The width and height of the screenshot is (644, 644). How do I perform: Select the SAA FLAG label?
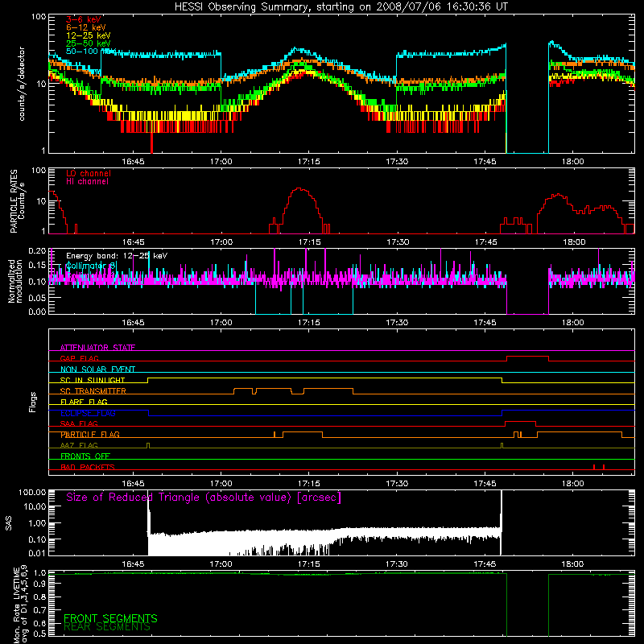pos(79,423)
